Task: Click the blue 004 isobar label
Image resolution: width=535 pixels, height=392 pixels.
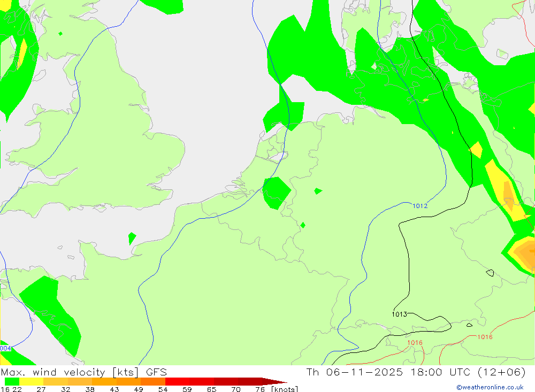Action: tap(5, 348)
